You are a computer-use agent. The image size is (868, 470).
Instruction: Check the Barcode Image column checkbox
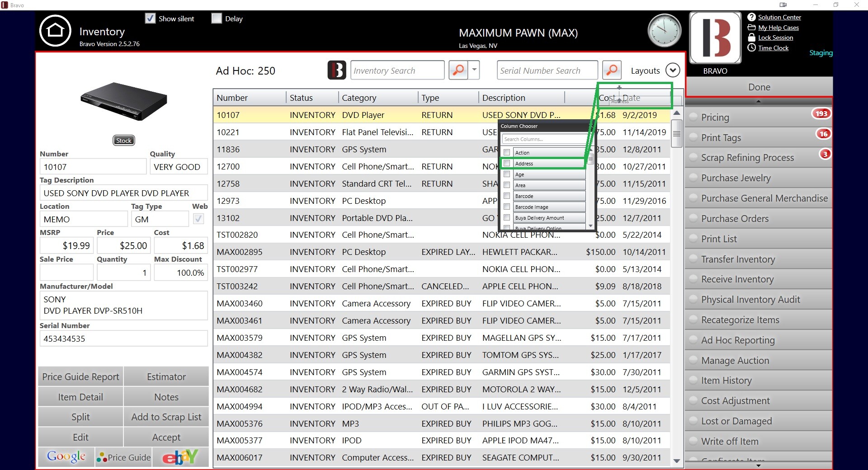[507, 207]
